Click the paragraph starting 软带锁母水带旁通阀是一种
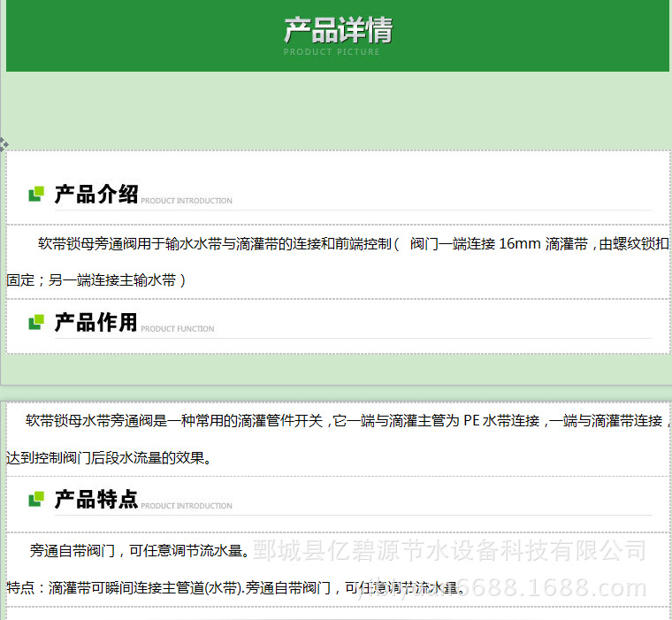Image resolution: width=672 pixels, height=620 pixels. click(345, 421)
